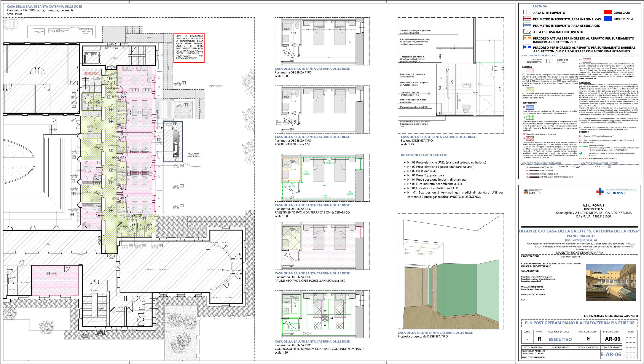Click the PERIMETRO INTERVENTO_AREA INTERNA CdS line swatch
644x364 pixels.
(x=527, y=19)
